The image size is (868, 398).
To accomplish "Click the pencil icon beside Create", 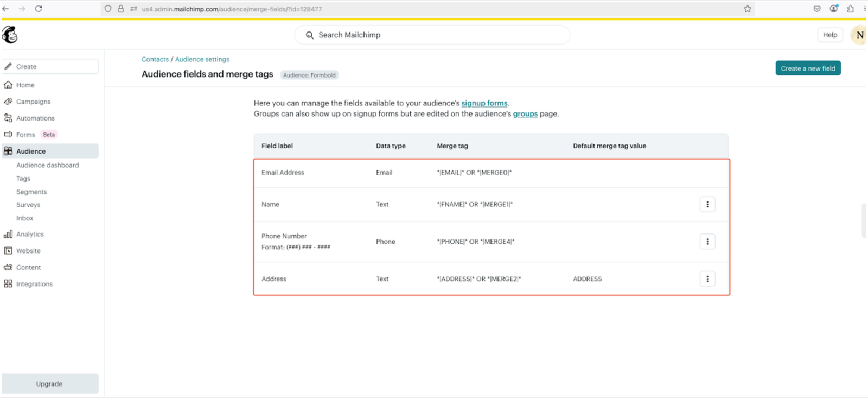I will coord(8,66).
